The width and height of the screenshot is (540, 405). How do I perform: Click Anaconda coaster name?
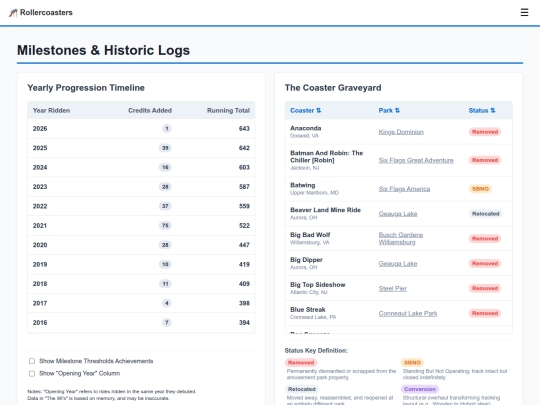[x=305, y=128]
